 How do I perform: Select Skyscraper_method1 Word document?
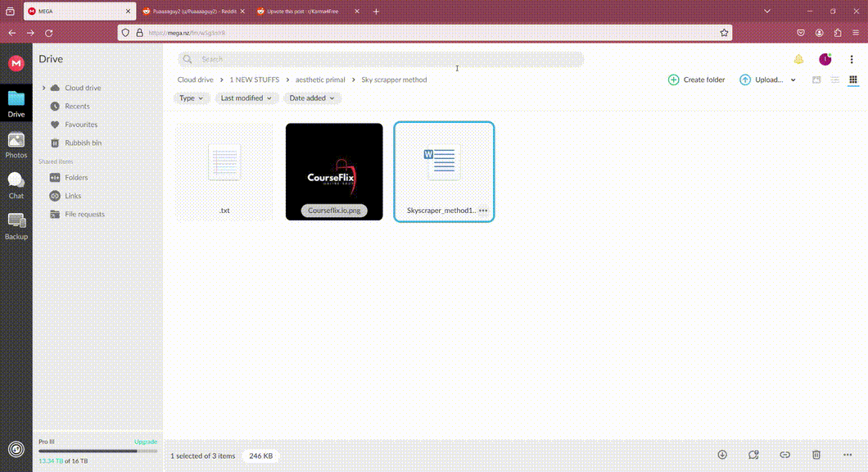pos(444,172)
